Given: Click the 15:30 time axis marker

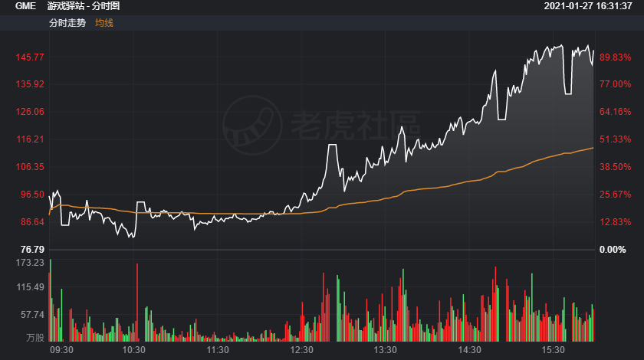Looking at the screenshot, I should click(553, 350).
